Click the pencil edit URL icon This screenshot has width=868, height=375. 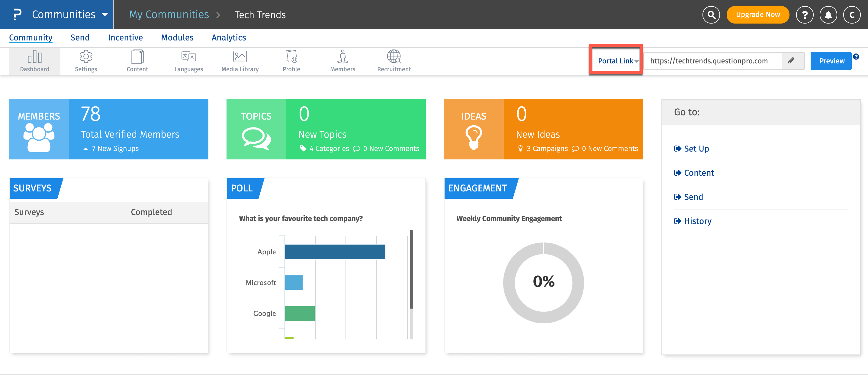792,61
